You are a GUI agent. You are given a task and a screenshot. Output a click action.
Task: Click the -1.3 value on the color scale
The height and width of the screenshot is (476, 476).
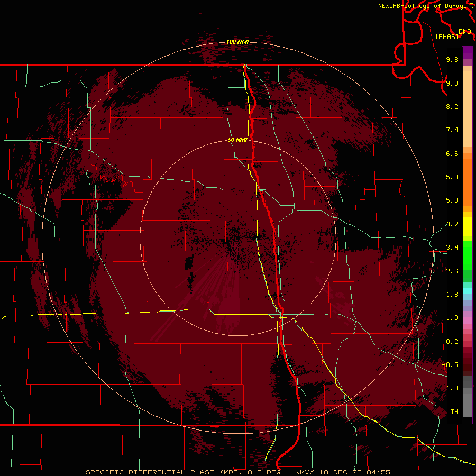450,388
